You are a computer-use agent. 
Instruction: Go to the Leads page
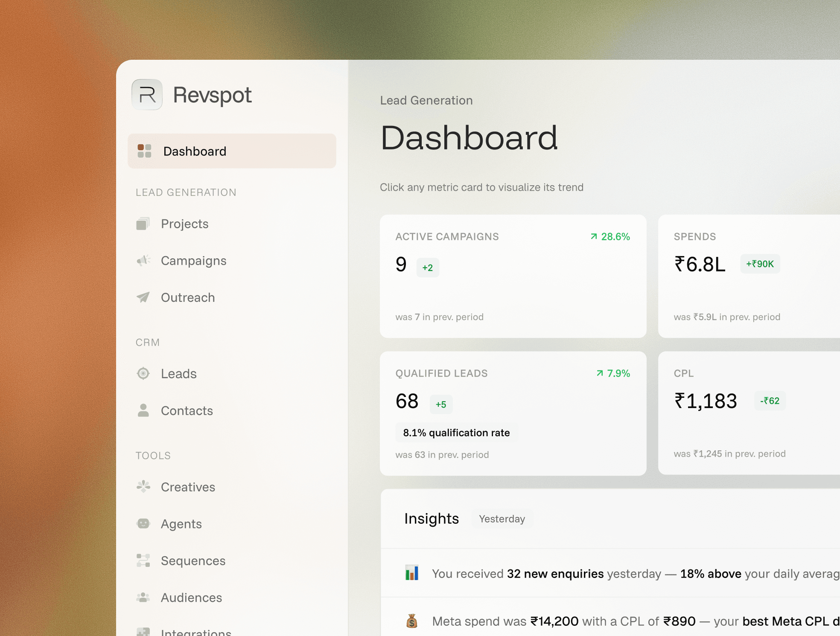coord(178,374)
